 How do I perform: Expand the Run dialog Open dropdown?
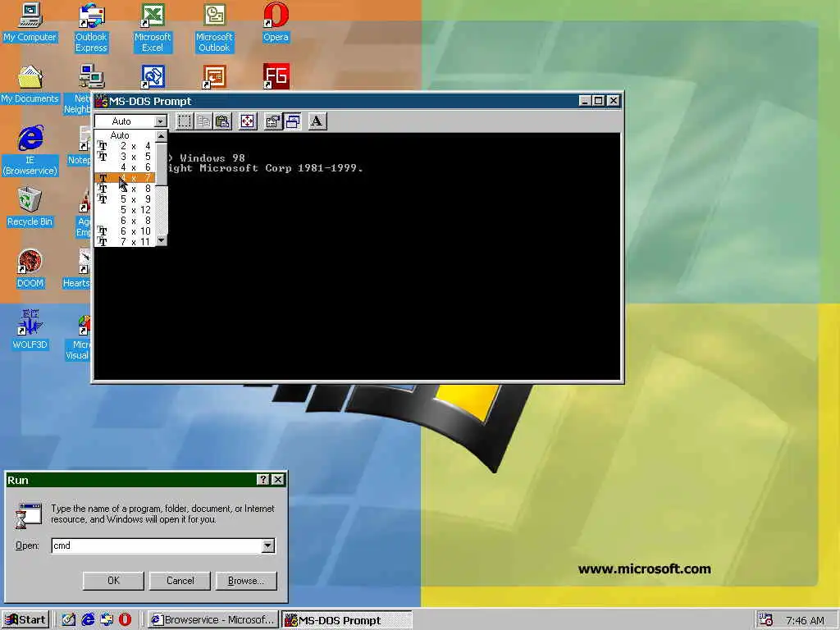(x=268, y=546)
